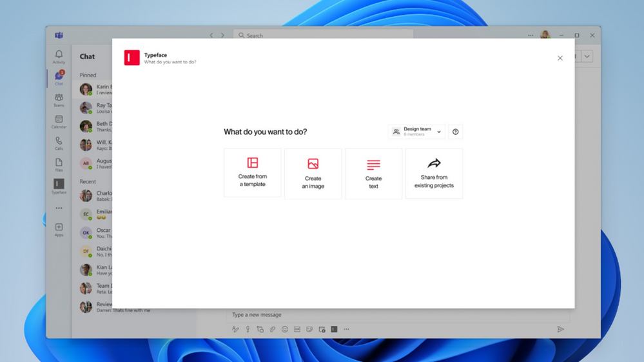Close the Typeface dialog
This screenshot has height=362, width=644.
[560, 58]
